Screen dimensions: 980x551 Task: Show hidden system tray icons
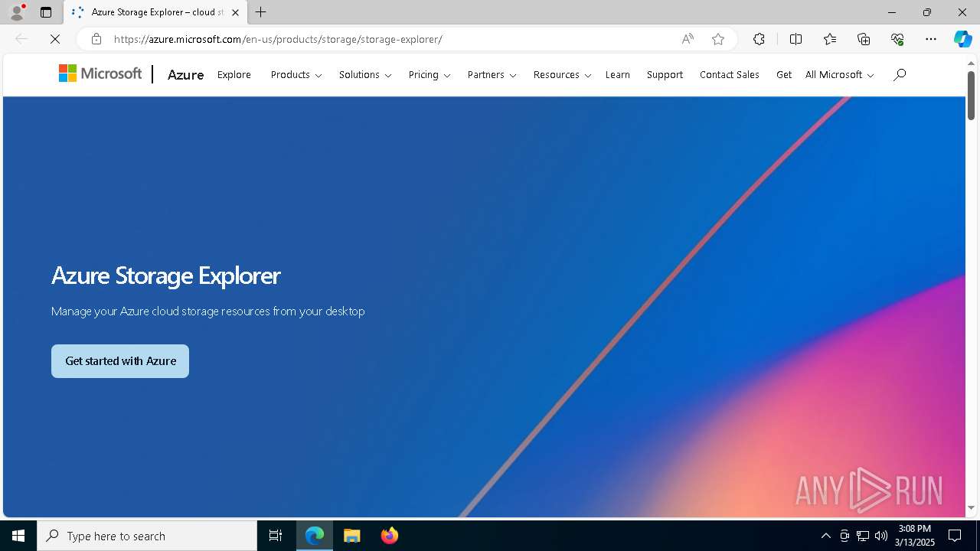pos(825,536)
